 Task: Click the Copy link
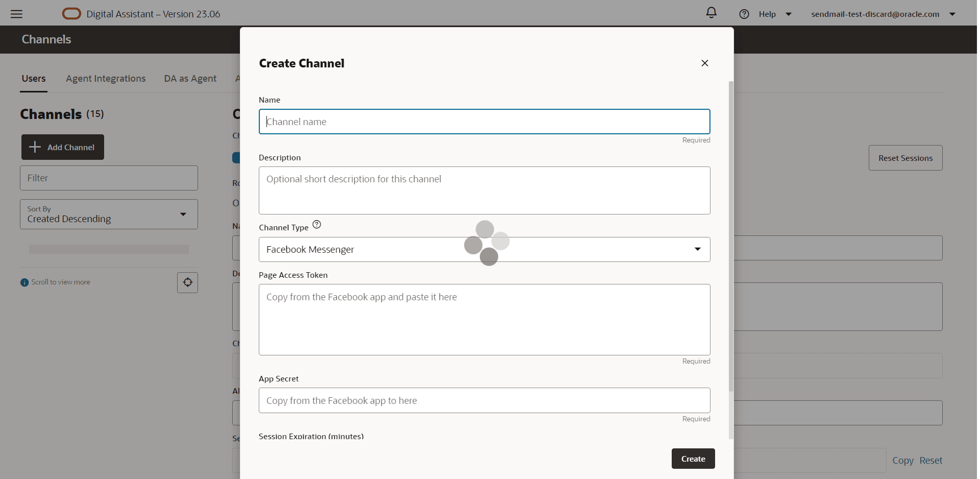tap(902, 461)
